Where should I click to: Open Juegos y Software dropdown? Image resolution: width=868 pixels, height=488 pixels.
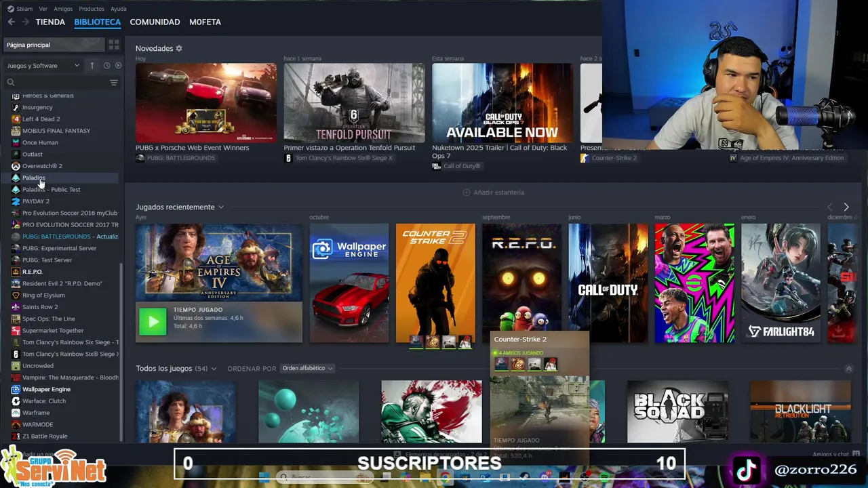click(x=43, y=66)
